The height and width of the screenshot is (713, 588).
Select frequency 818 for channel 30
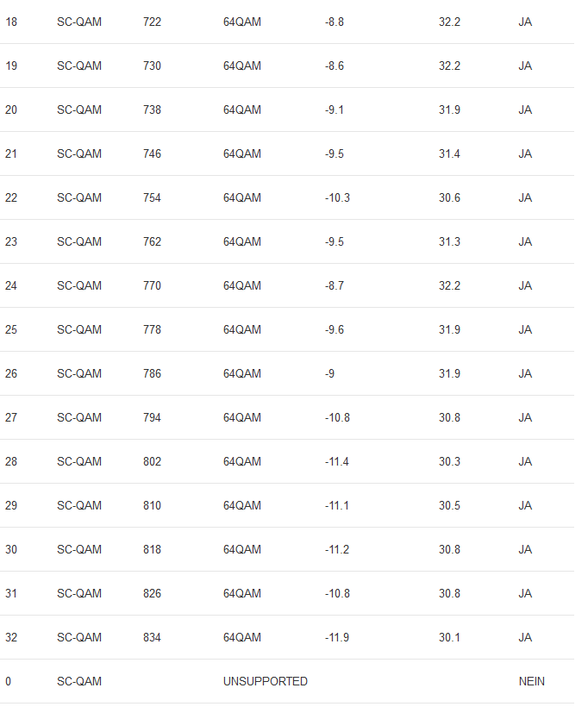(152, 549)
